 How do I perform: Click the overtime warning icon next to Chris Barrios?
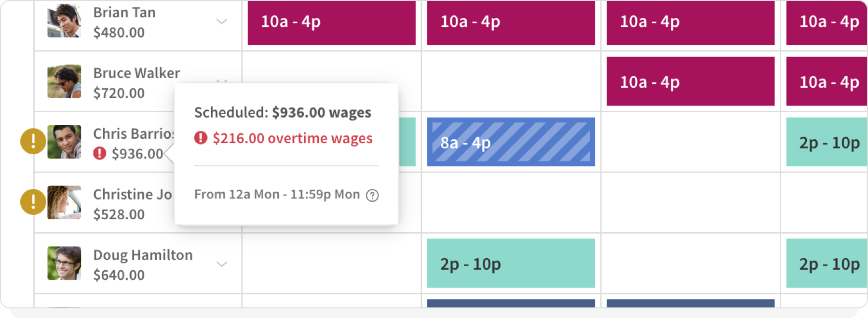pos(32,141)
